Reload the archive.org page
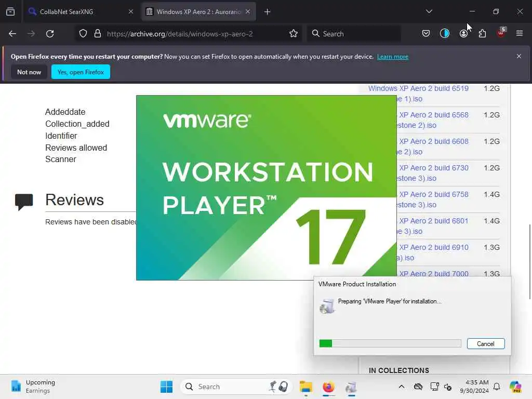Viewport: 532px width, 399px height. (50, 34)
